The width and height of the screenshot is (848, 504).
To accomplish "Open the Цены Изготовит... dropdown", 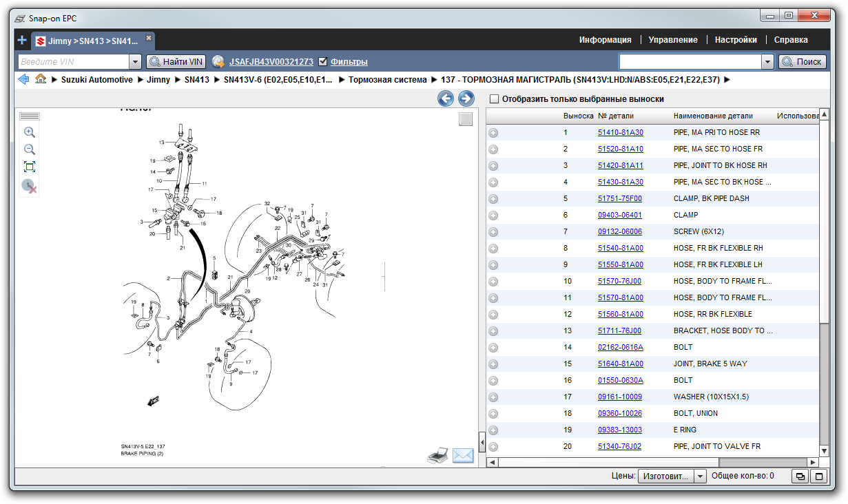I will click(672, 476).
